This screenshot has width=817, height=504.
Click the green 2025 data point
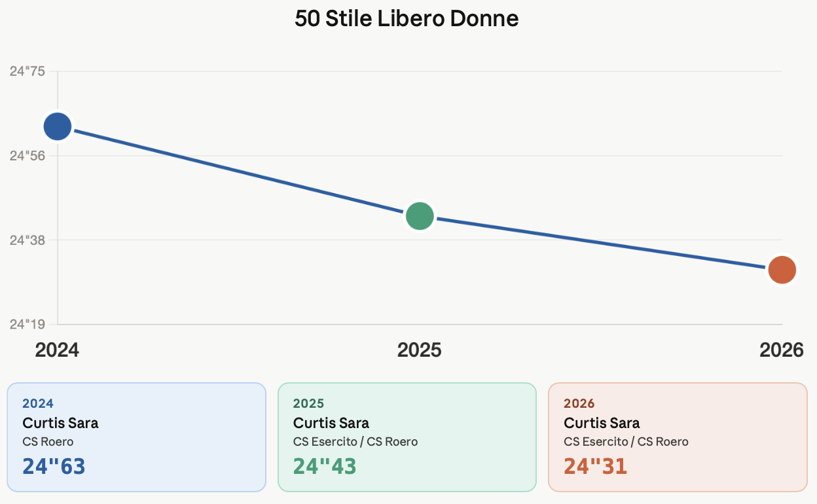click(420, 216)
